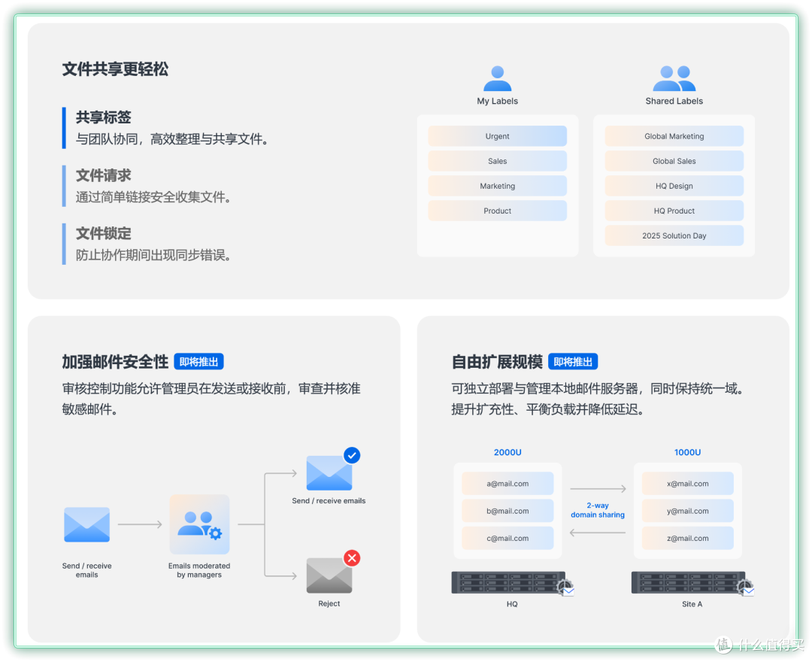Select the Sales label under My Labels
This screenshot has height=662, width=812.
[x=497, y=161]
